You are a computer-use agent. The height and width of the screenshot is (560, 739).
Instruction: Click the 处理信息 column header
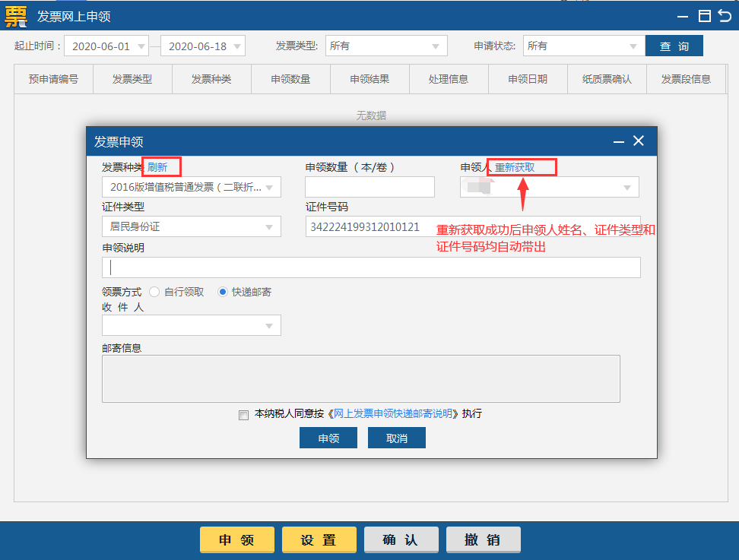pyautogui.click(x=449, y=79)
